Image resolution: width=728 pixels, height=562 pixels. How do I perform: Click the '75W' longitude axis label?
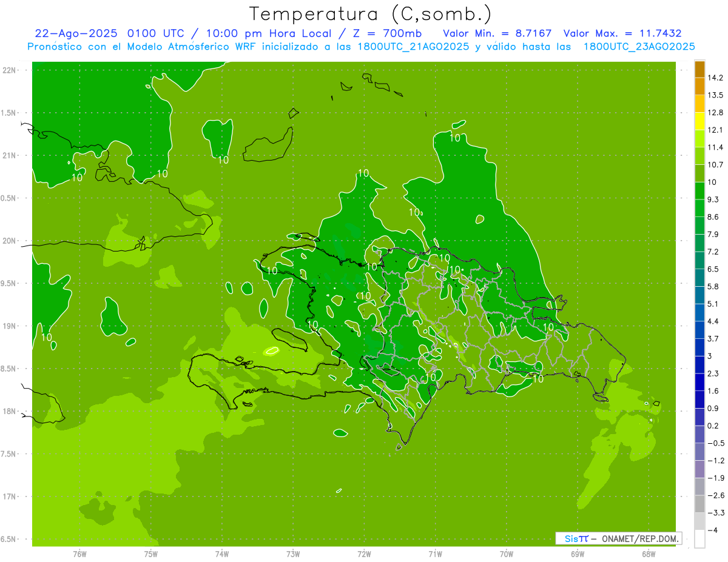pyautogui.click(x=151, y=554)
